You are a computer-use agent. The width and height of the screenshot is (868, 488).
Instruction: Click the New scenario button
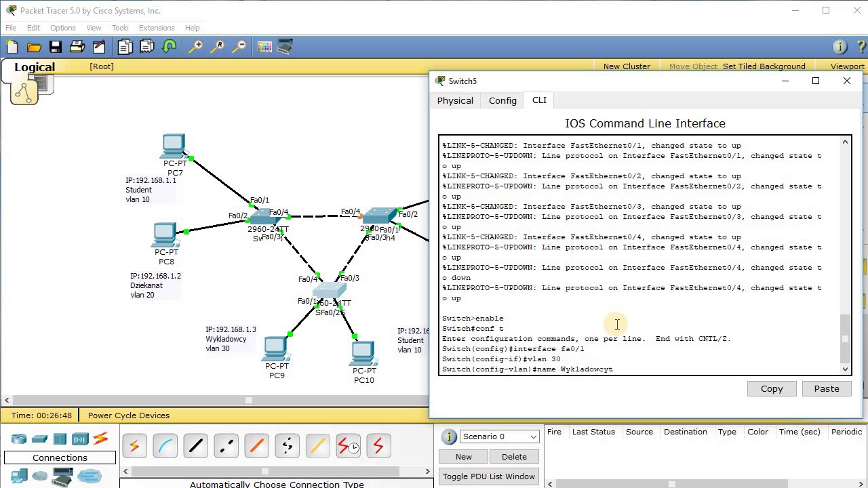pos(464,456)
